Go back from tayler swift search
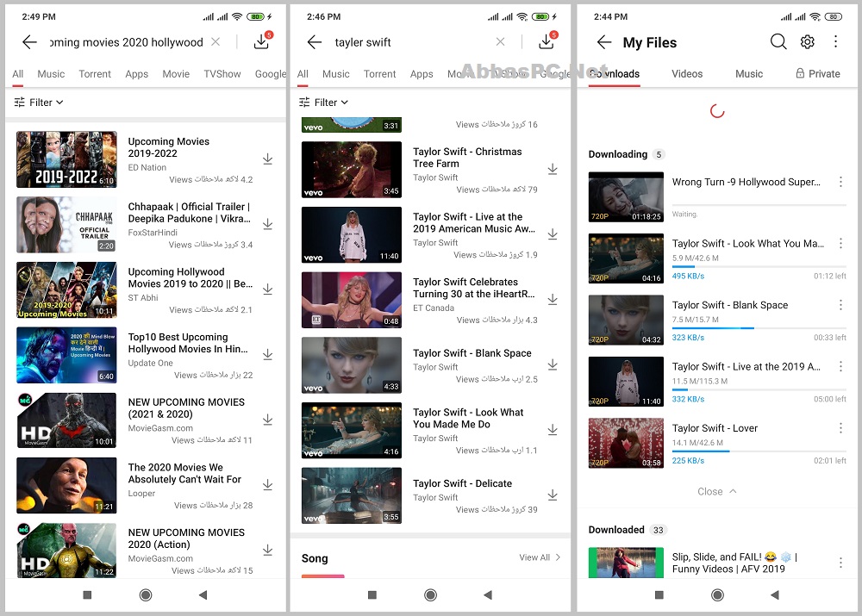 click(x=315, y=41)
